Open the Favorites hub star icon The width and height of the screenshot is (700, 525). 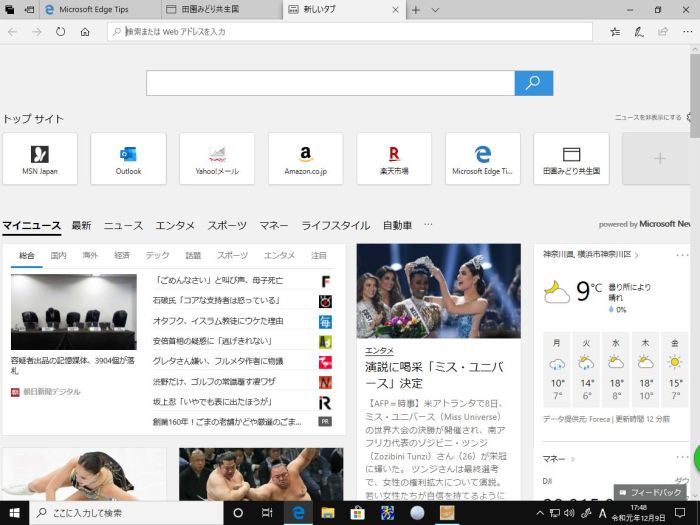pos(613,32)
